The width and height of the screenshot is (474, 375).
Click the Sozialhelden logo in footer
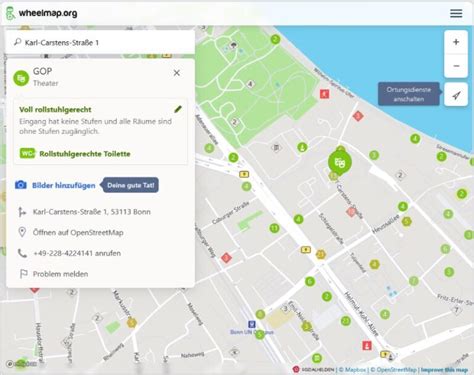313,370
